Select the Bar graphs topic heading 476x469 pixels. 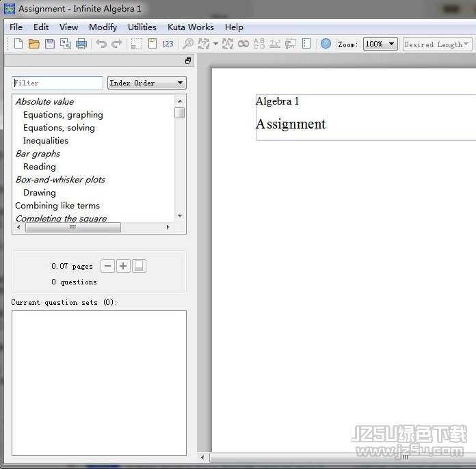[38, 154]
